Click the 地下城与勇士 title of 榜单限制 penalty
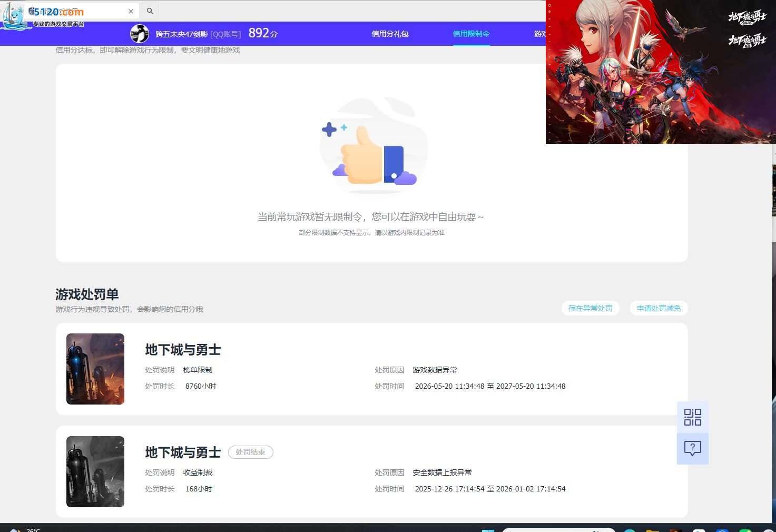The height and width of the screenshot is (532, 776). [183, 350]
